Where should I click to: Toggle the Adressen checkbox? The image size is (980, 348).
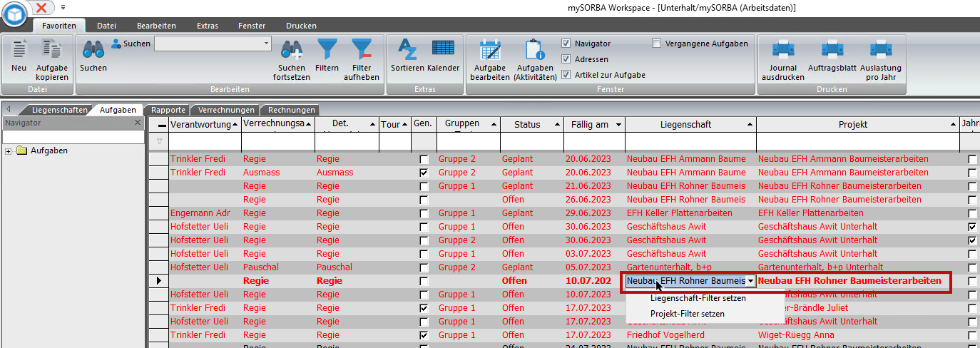coord(566,59)
